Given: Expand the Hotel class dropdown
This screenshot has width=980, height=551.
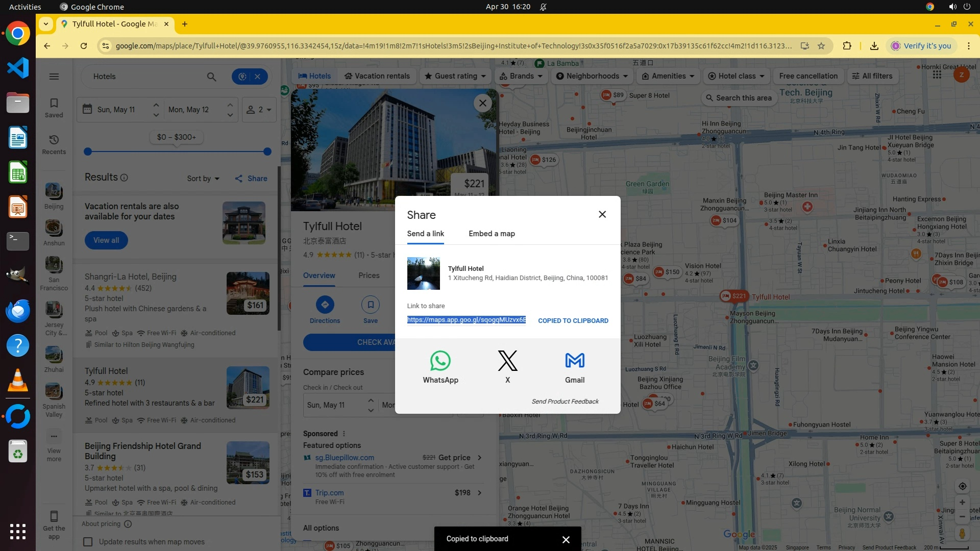Looking at the screenshot, I should [x=736, y=76].
